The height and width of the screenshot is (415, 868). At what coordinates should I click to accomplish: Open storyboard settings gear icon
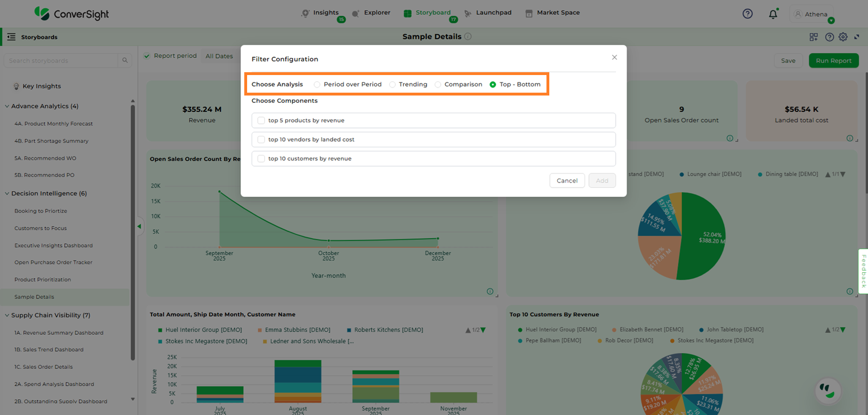(843, 37)
